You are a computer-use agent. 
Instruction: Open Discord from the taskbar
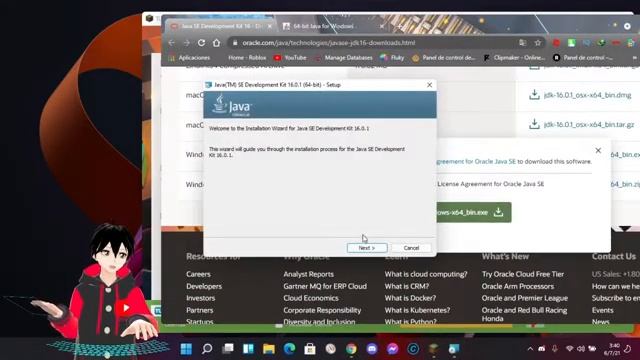[x=371, y=349]
